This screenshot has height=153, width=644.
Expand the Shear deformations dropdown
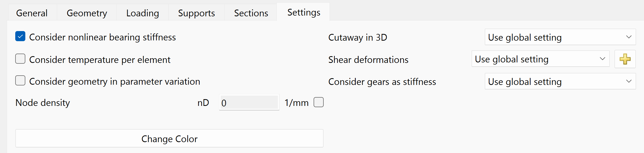[x=540, y=59]
